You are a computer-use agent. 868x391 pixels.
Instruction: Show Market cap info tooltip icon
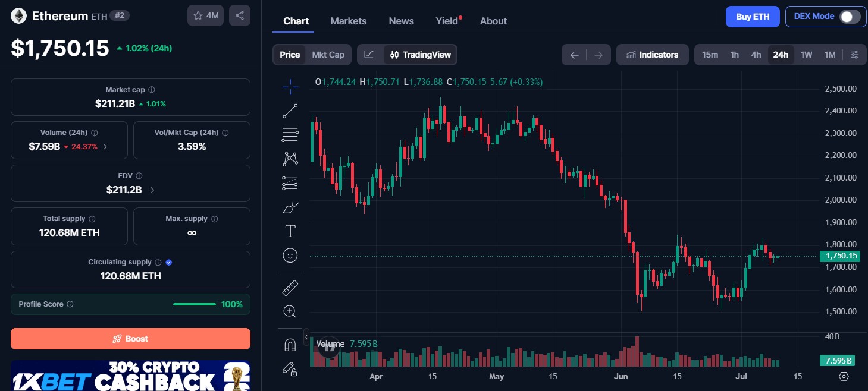click(151, 90)
